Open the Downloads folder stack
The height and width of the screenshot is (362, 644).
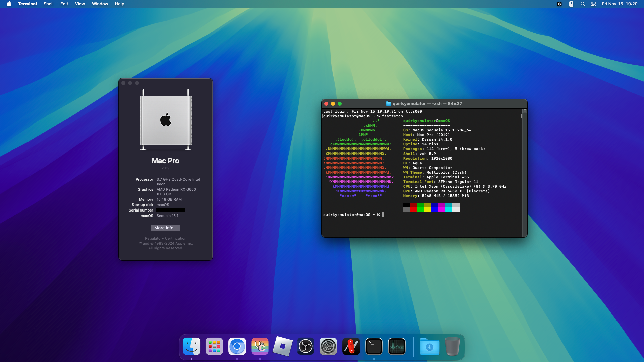(x=429, y=346)
